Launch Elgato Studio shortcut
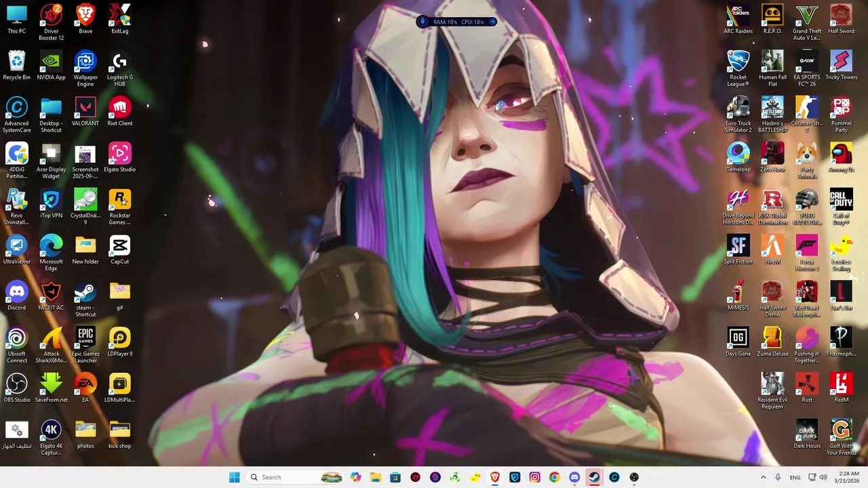Image resolution: width=868 pixels, height=488 pixels. coord(119,157)
